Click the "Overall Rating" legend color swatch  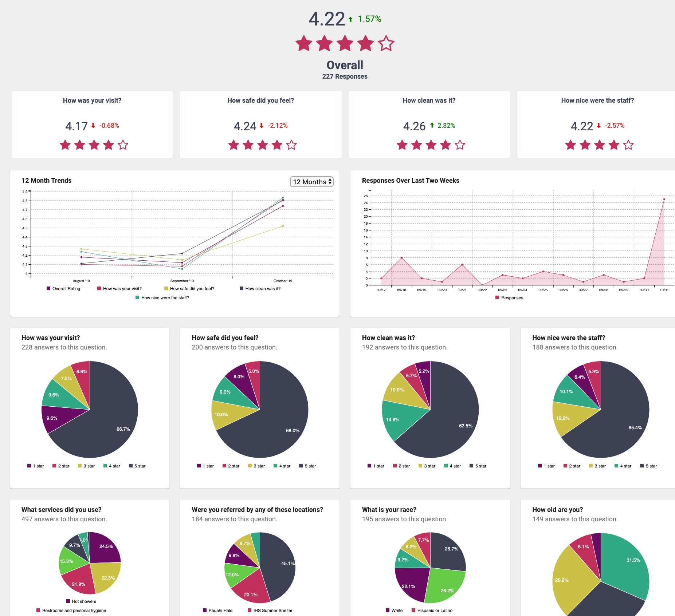point(48,288)
